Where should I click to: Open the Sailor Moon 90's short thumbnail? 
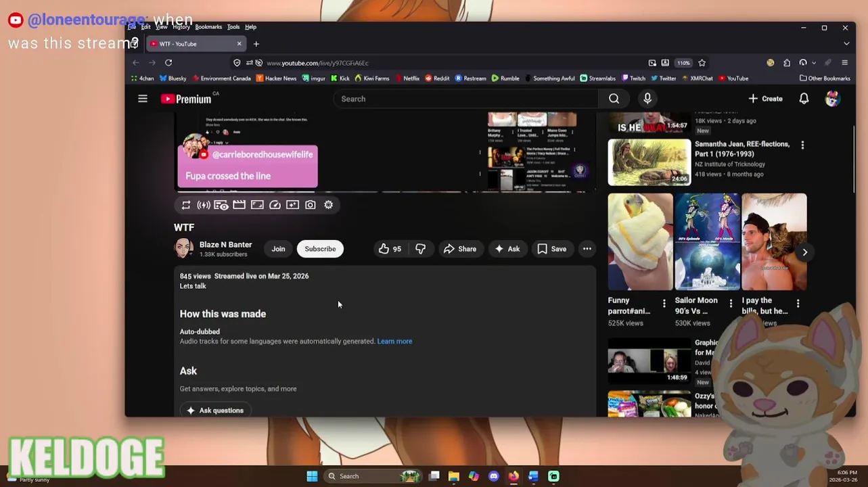[707, 242]
